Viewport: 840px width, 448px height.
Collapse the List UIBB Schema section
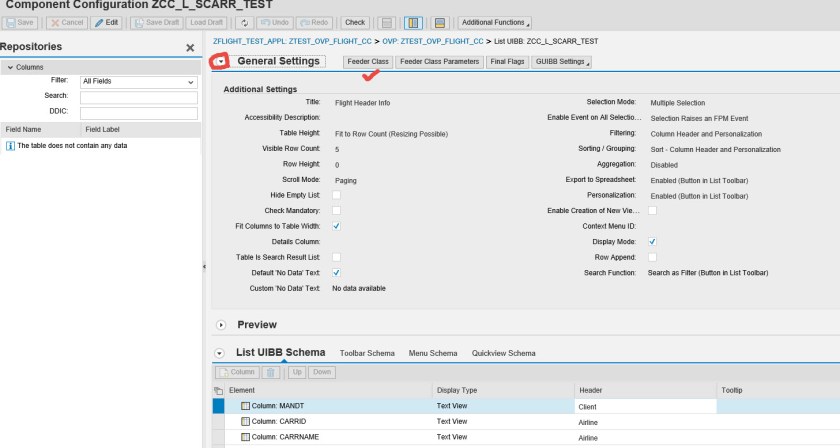point(219,353)
